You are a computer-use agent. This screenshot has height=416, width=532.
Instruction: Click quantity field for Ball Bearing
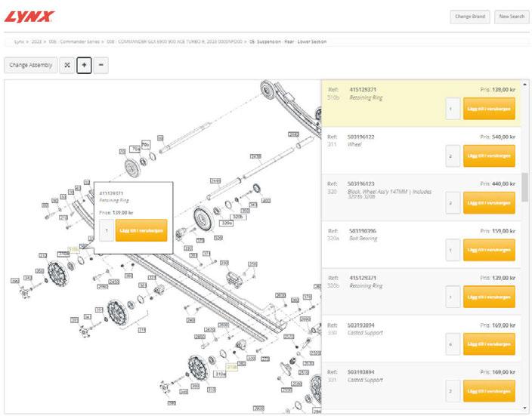453,250
